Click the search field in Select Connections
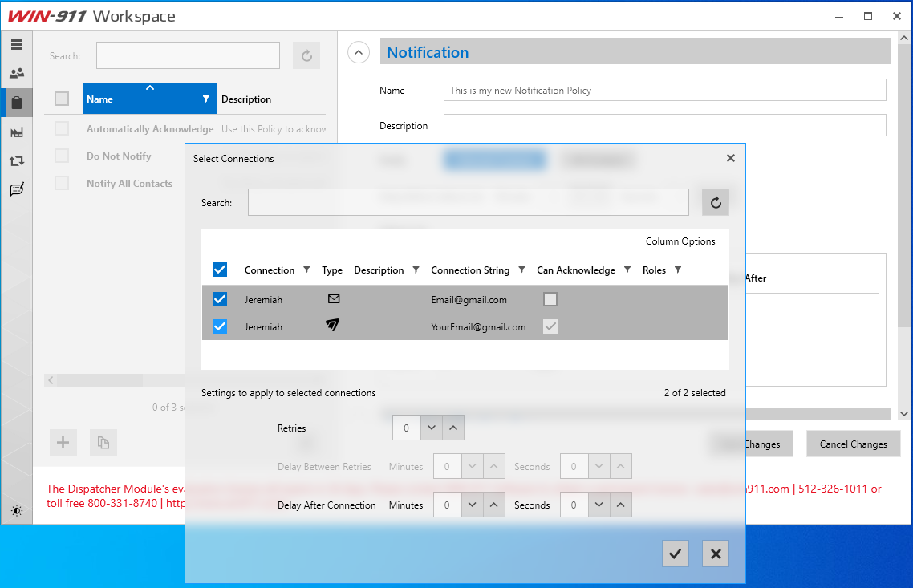 [469, 202]
